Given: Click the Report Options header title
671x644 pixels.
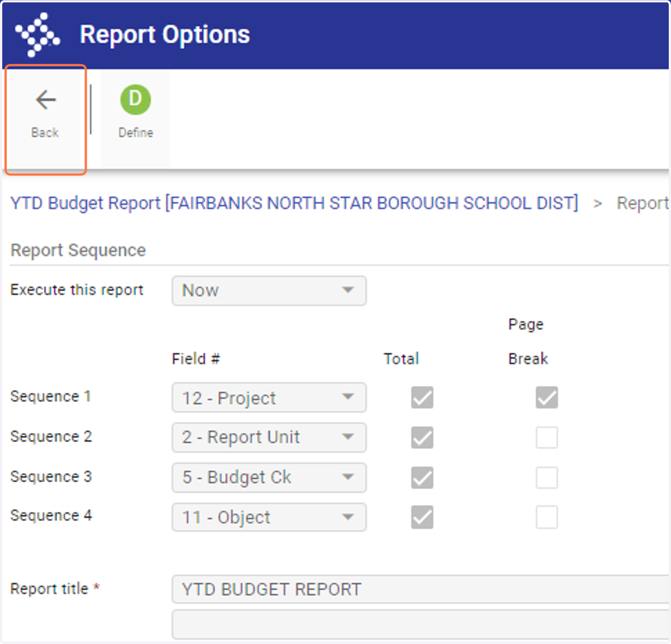Looking at the screenshot, I should (165, 35).
